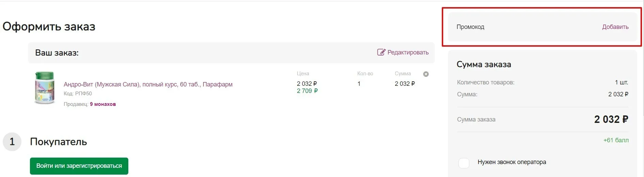Screen dimensions: 644x177
Task: Click the Нужен звонок оператора label text
Action: click(x=512, y=162)
